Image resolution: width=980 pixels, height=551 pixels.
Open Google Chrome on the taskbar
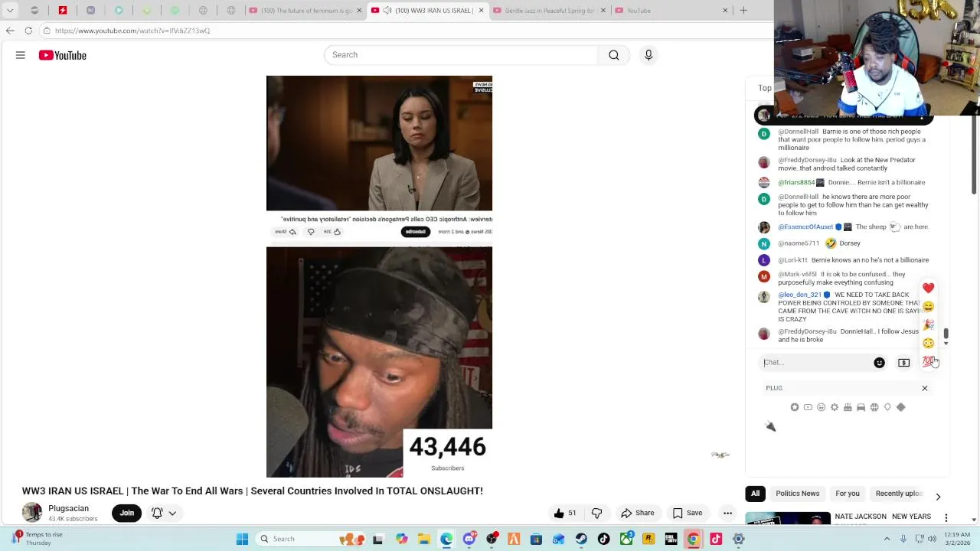(693, 539)
